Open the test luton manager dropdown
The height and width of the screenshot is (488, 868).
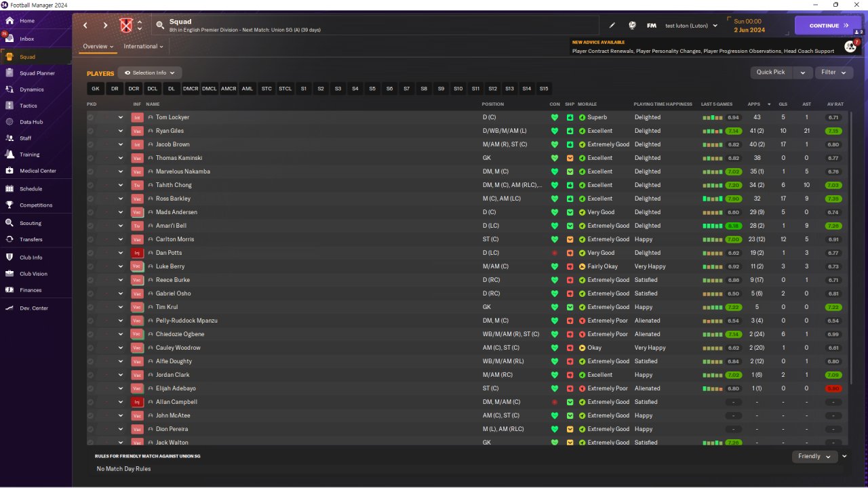click(691, 26)
